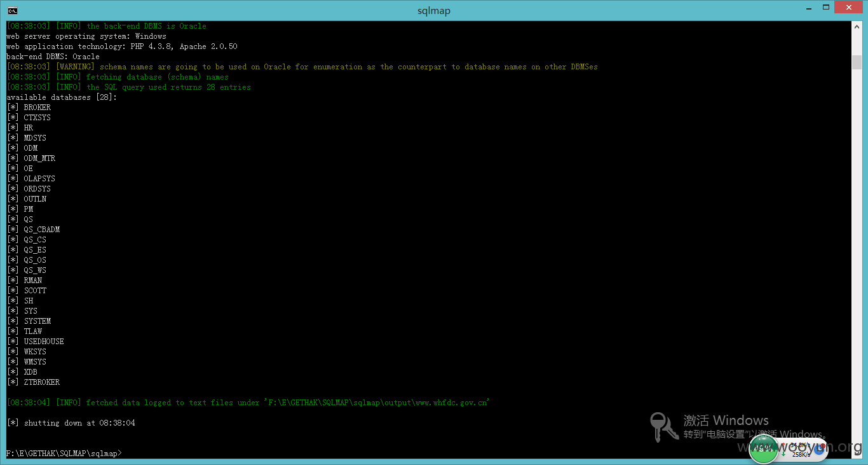Click the SCOTT database entry
868x465 pixels.
[27, 291]
